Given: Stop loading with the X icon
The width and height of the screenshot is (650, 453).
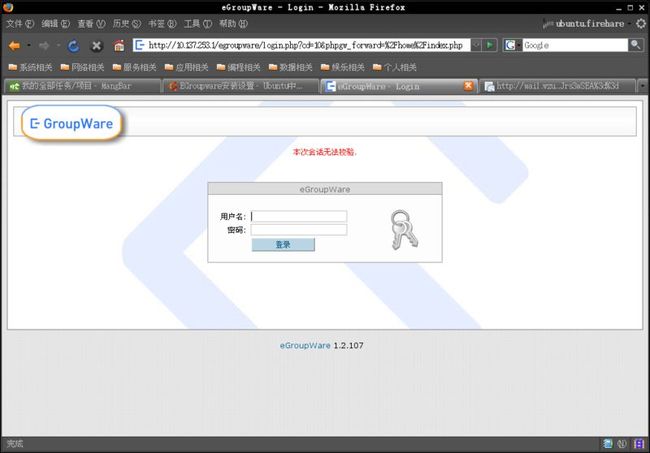Looking at the screenshot, I should pyautogui.click(x=96, y=46).
